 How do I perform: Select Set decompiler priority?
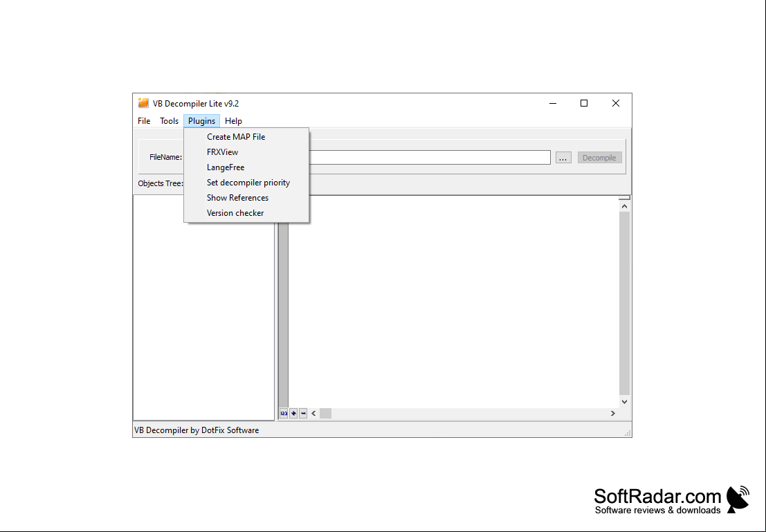247,182
